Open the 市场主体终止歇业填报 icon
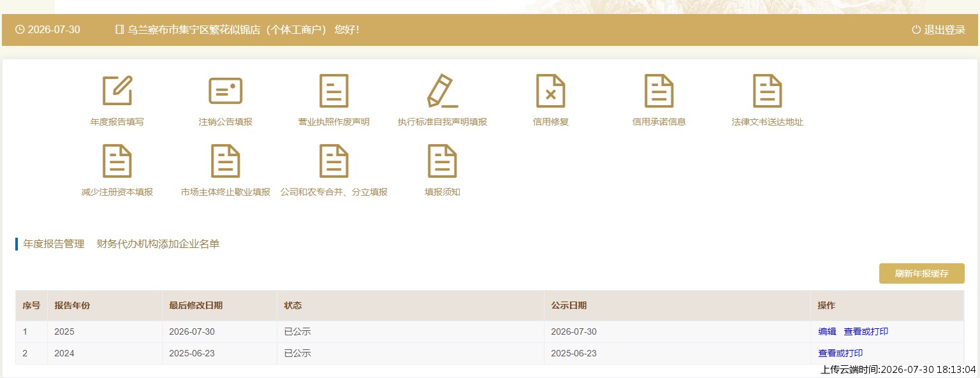This screenshot has height=378, width=980. click(226, 161)
